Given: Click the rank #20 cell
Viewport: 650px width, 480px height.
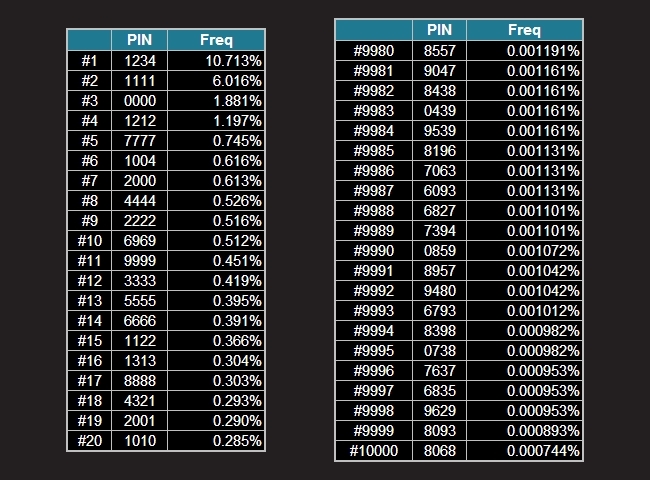Looking at the screenshot, I should 89,440.
